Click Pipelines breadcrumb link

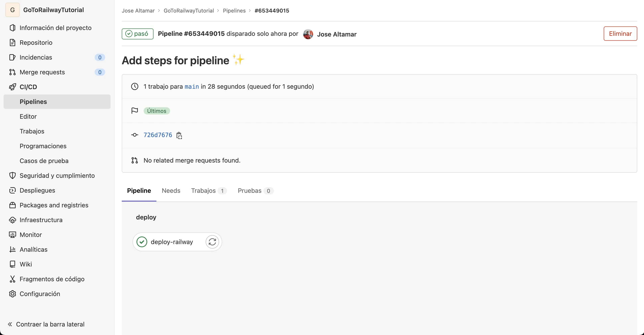[x=234, y=11]
